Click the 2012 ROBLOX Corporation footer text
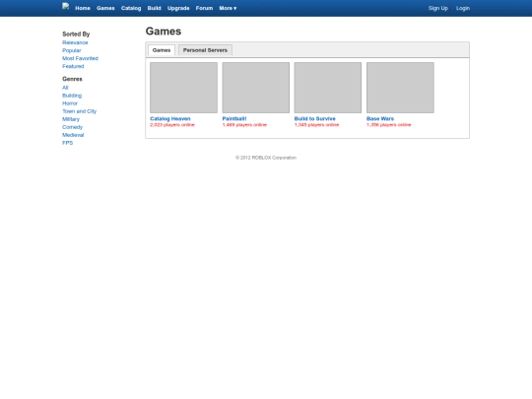The width and height of the screenshot is (532, 399). (266, 158)
